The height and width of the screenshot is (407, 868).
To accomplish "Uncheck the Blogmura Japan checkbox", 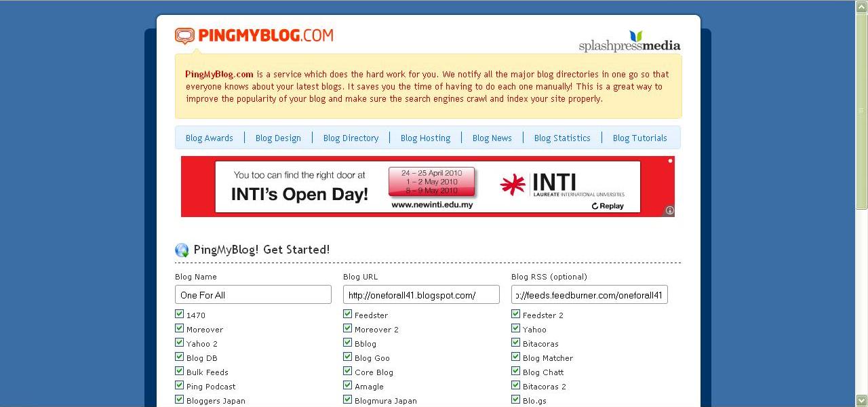I will pyautogui.click(x=347, y=400).
